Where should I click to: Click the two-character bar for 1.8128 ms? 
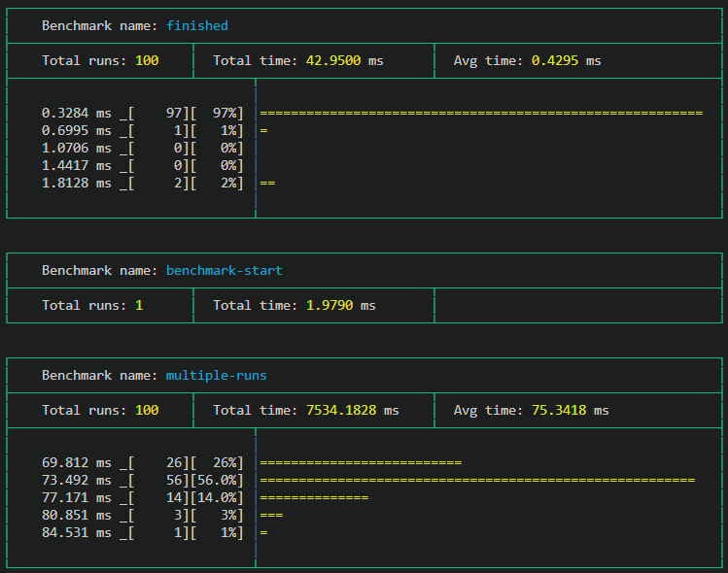click(267, 184)
